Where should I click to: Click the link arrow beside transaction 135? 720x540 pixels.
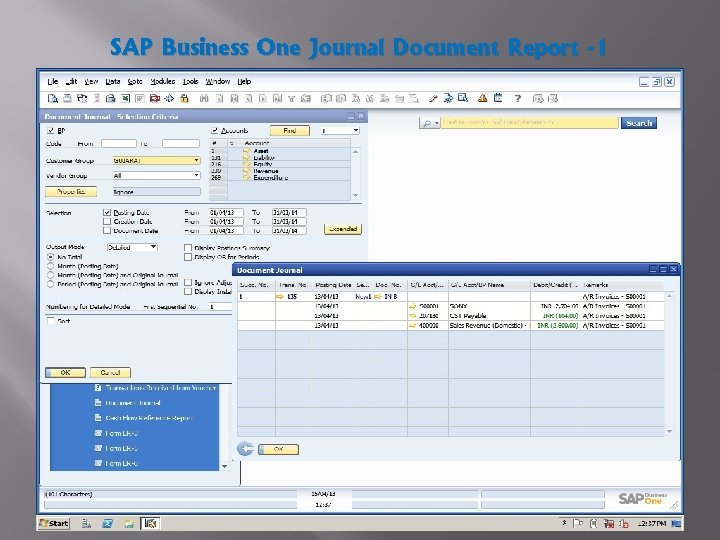[280, 297]
